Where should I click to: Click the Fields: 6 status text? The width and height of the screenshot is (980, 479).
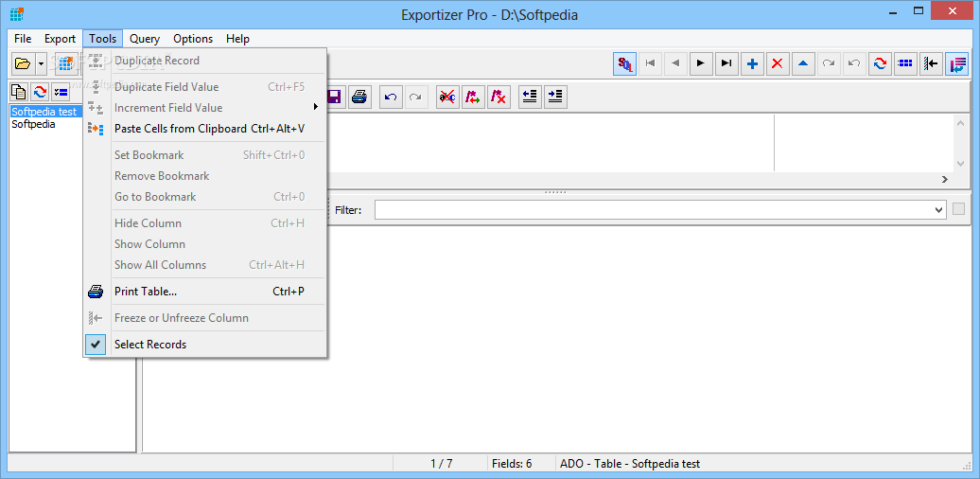click(512, 464)
